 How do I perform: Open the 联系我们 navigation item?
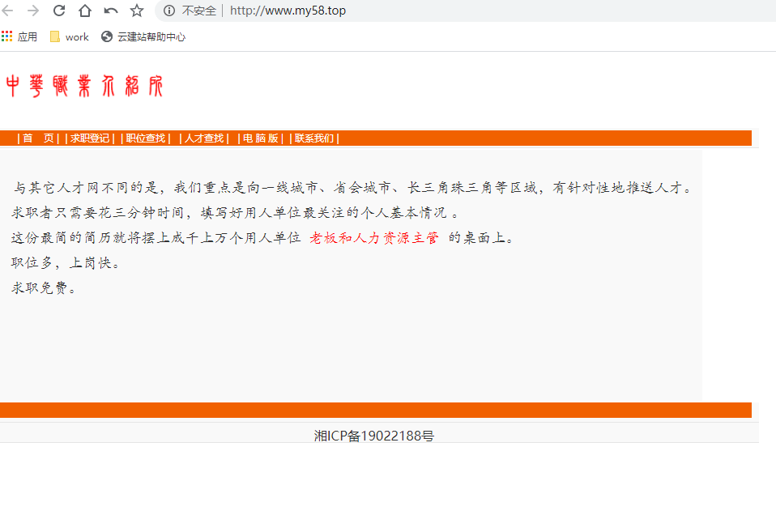314,138
